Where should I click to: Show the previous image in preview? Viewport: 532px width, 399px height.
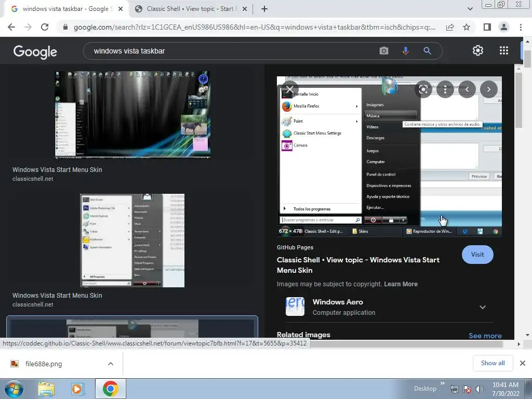tap(467, 89)
